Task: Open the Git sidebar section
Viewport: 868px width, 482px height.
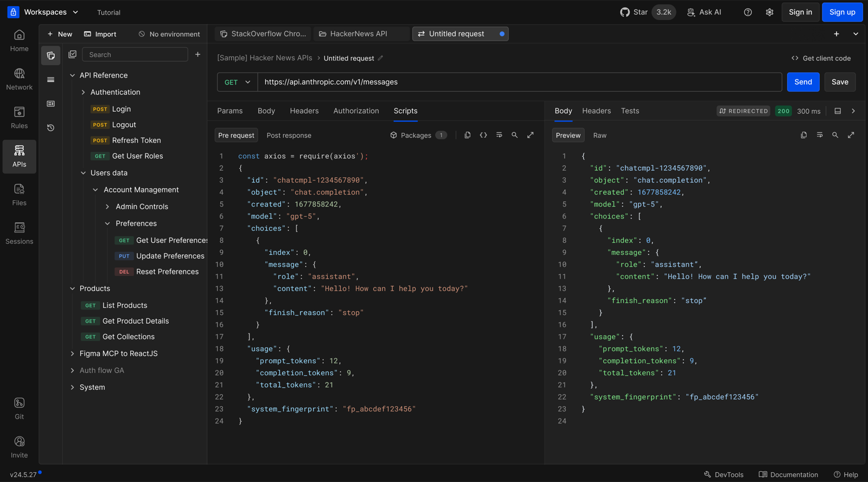Action: tap(19, 409)
